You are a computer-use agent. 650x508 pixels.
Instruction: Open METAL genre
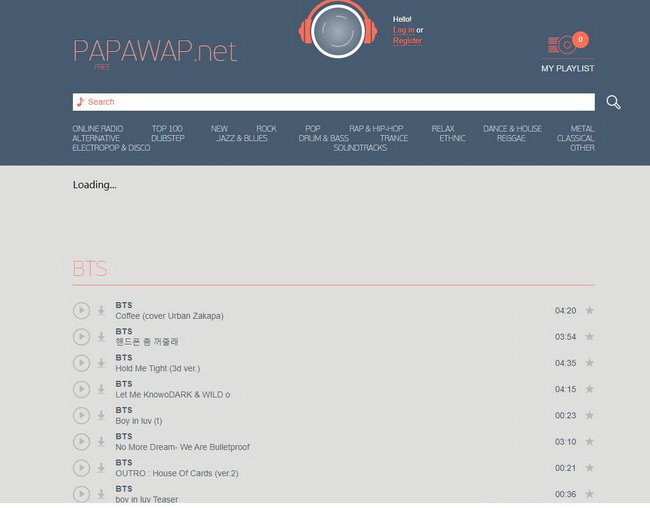(x=582, y=129)
